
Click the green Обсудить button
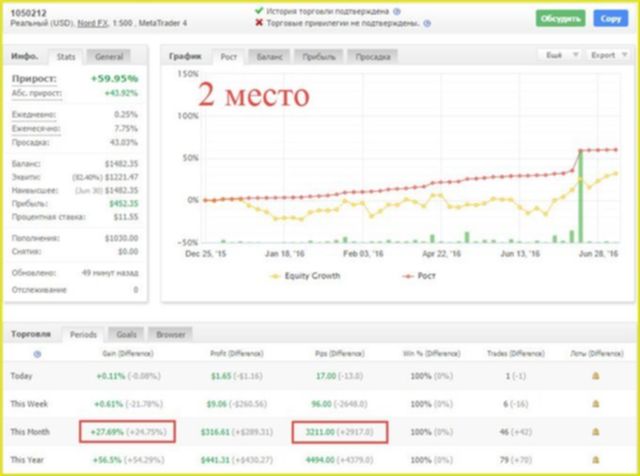560,19
